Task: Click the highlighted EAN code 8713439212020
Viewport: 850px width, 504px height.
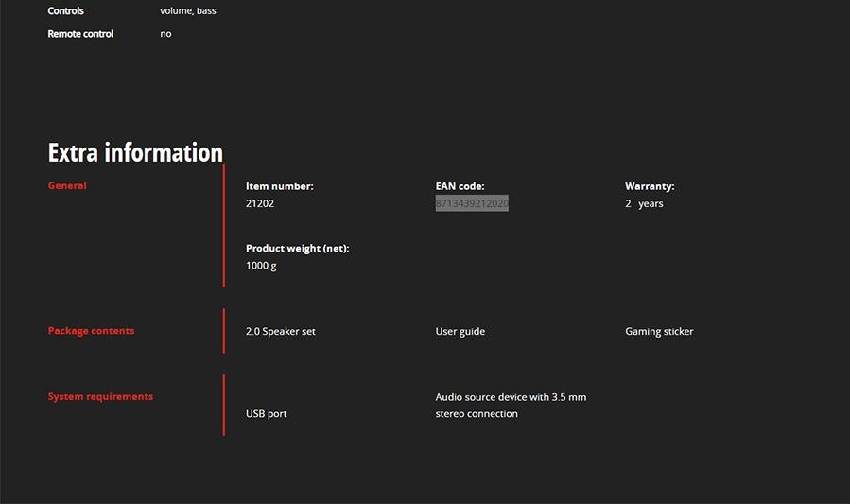Action: 472,203
